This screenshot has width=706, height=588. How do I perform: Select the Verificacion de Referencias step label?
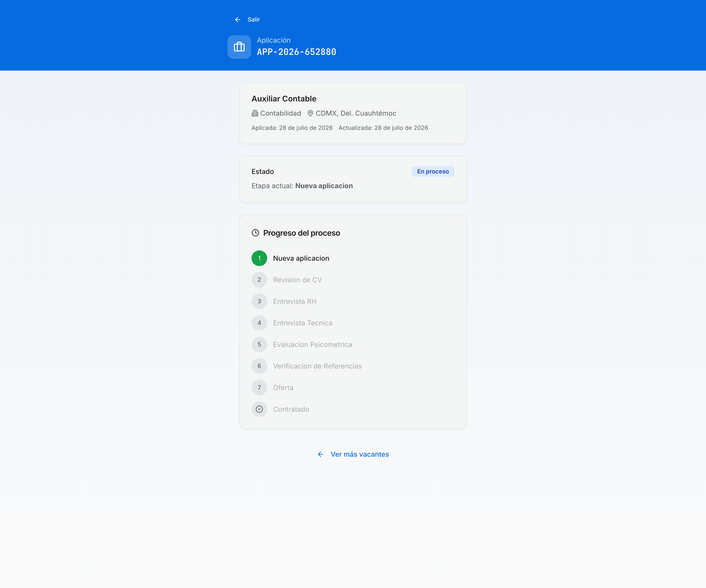[x=317, y=366]
